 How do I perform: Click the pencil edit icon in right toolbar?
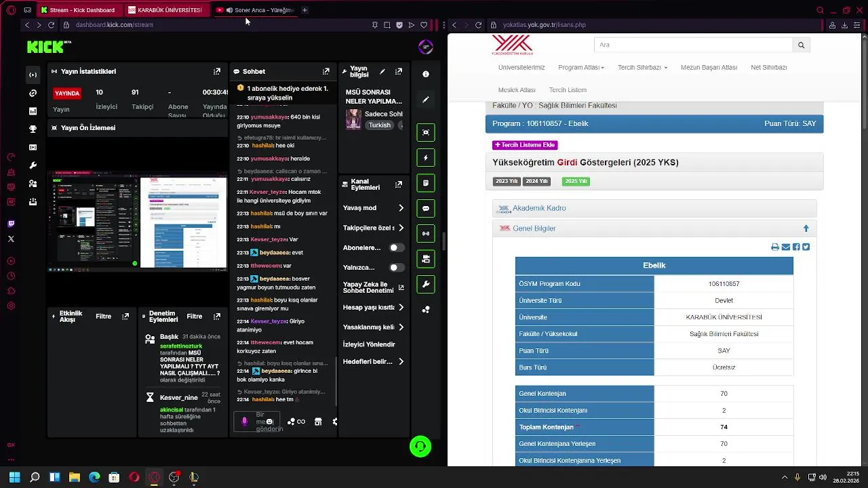pos(426,100)
